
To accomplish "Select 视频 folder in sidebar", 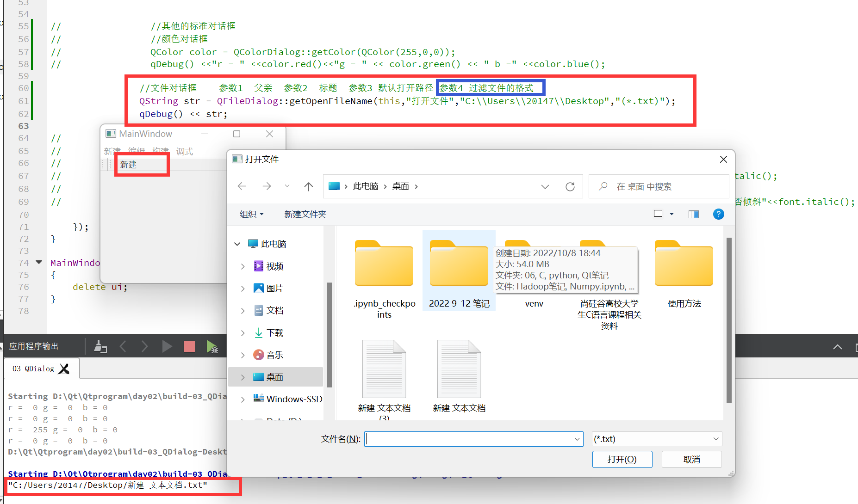I will tap(269, 266).
